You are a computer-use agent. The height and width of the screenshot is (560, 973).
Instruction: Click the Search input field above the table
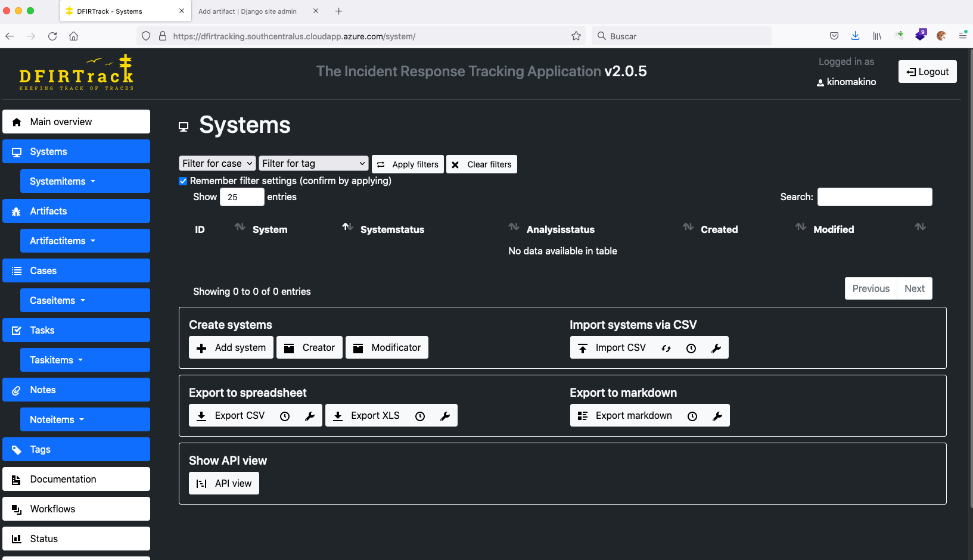tap(874, 197)
